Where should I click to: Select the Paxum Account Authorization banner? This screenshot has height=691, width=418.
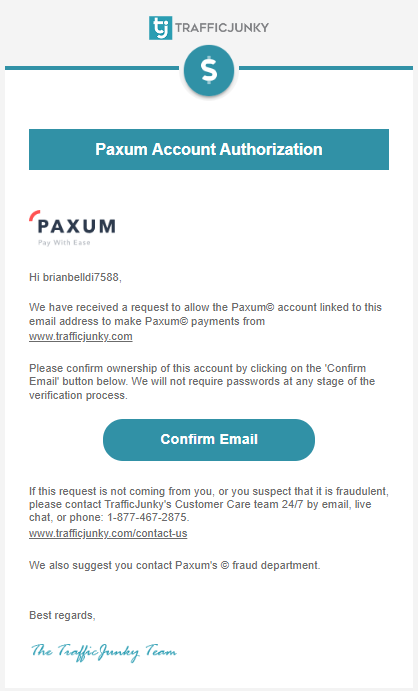(209, 149)
